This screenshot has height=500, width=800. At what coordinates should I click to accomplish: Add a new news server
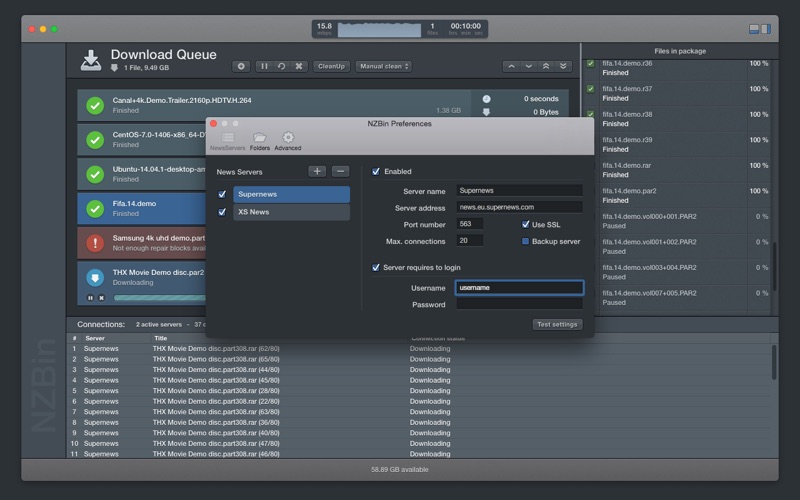pyautogui.click(x=317, y=171)
